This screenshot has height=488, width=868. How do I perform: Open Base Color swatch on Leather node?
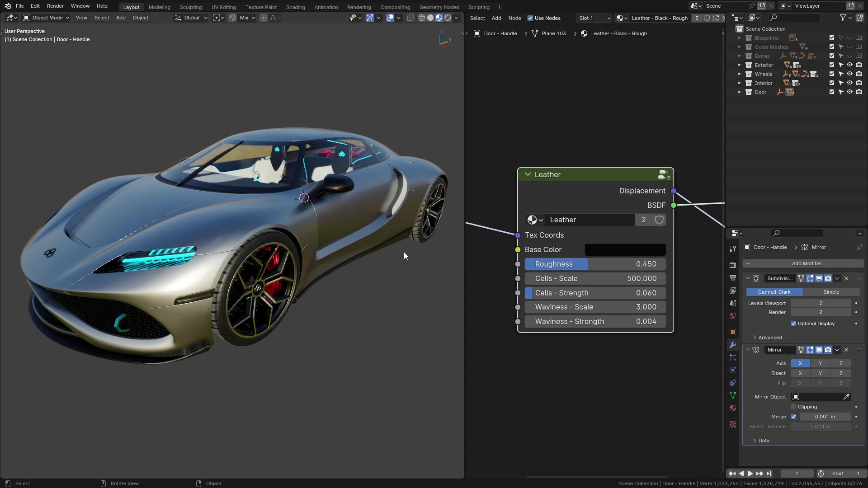click(x=625, y=249)
